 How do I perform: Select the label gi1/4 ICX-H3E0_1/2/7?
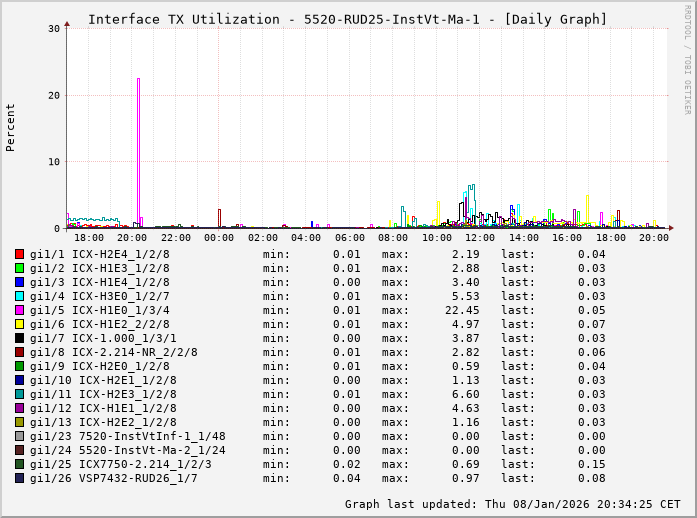(100, 296)
